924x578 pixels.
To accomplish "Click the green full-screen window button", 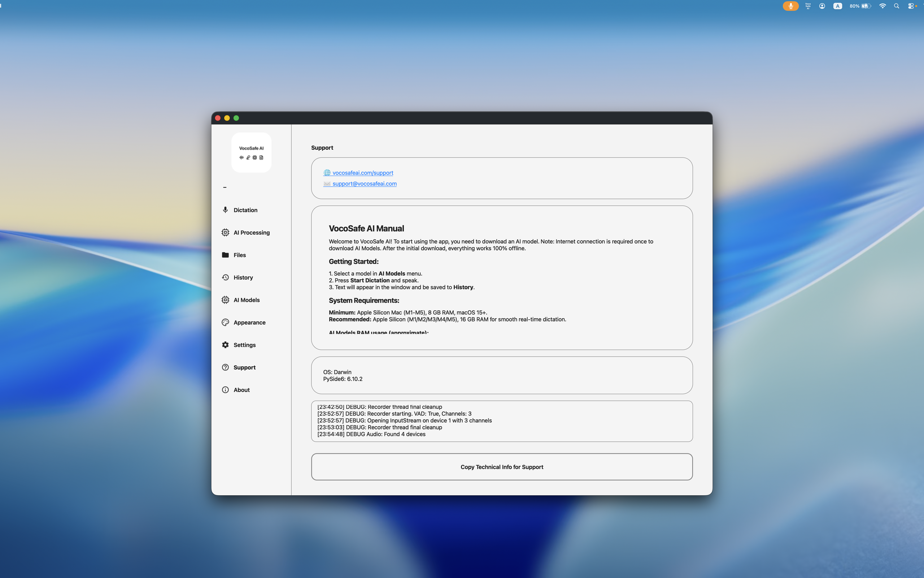I will click(236, 118).
